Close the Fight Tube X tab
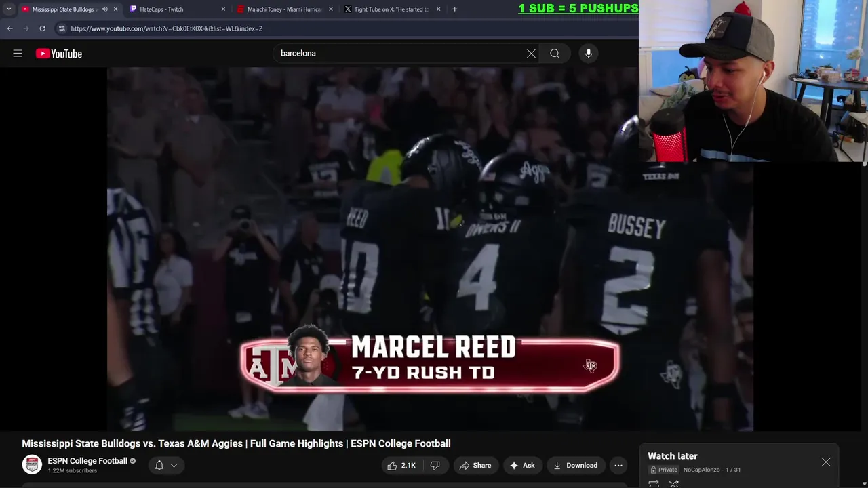This screenshot has width=868, height=488. pyautogui.click(x=438, y=9)
